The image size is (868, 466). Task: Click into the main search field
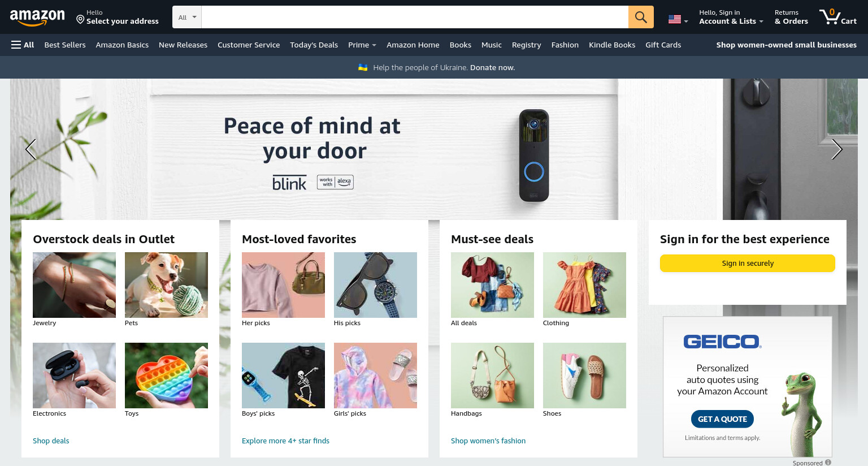[x=415, y=17]
